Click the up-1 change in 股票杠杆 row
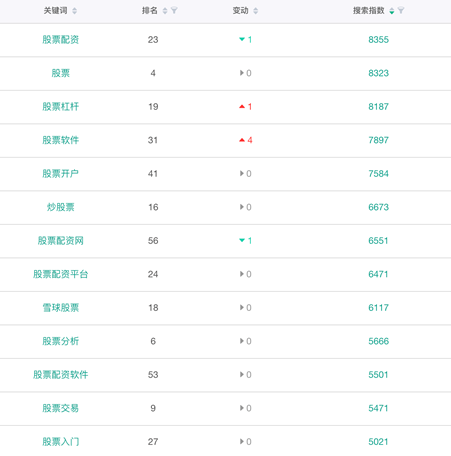This screenshot has width=451, height=456. pos(246,107)
